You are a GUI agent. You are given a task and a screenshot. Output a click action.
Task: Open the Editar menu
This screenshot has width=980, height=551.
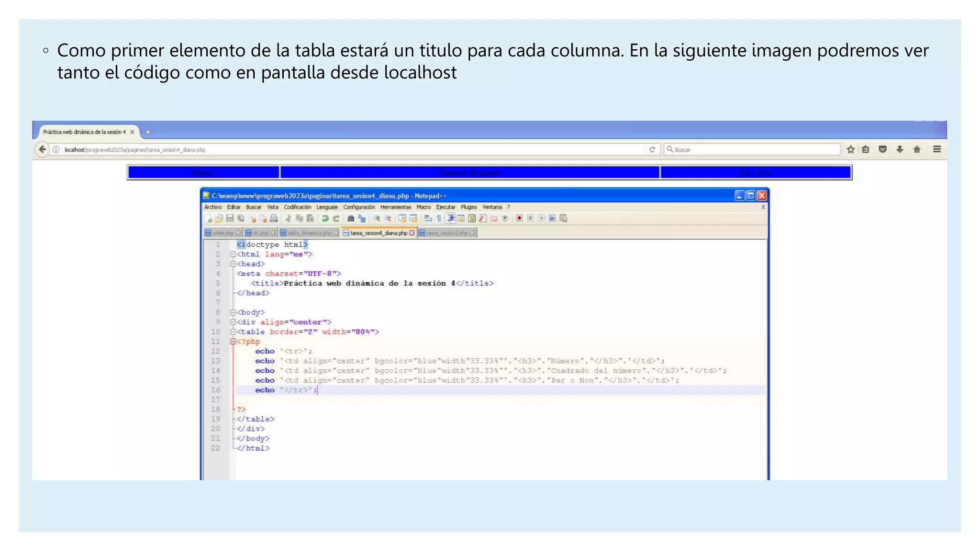tap(234, 207)
